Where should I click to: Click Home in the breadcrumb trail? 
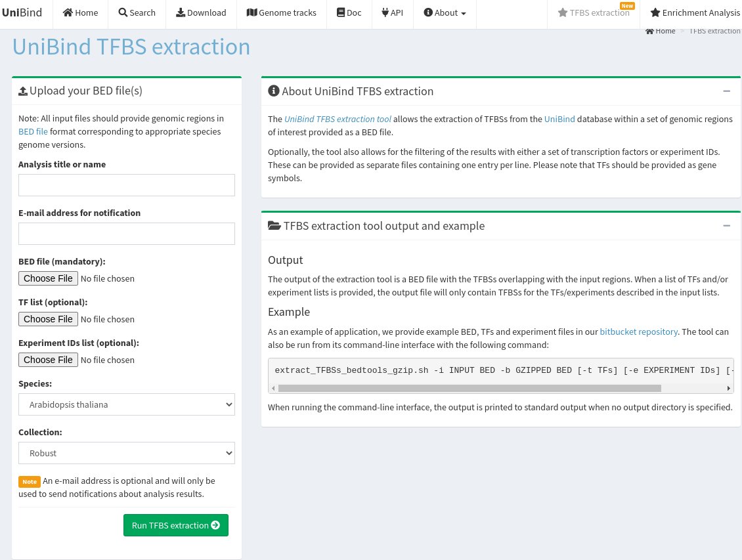coord(661,31)
